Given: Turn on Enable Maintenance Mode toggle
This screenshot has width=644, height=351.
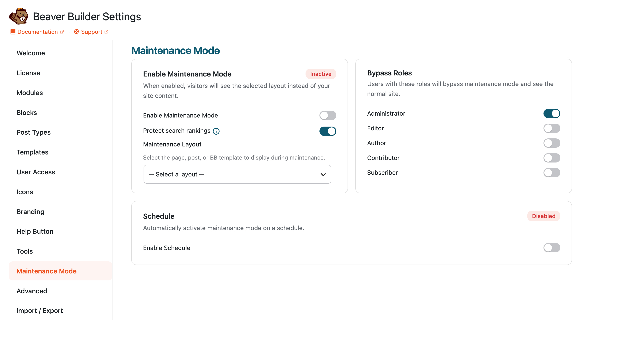Looking at the screenshot, I should [328, 115].
